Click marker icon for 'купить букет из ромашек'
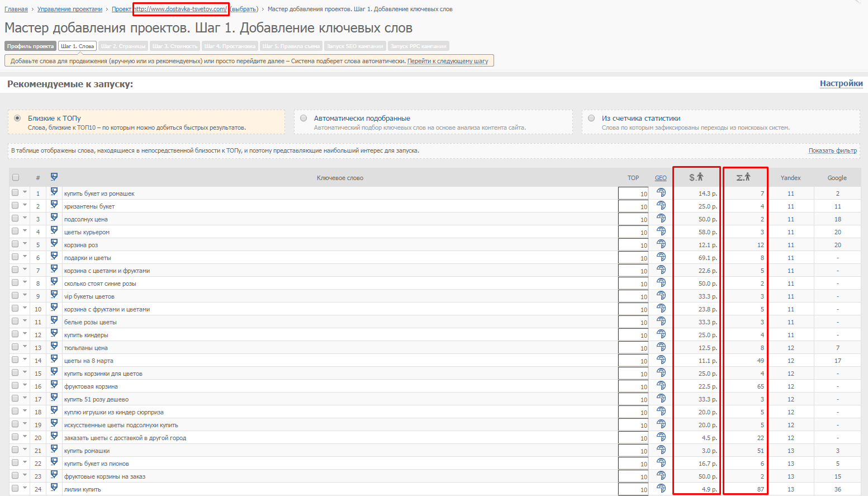The height and width of the screenshot is (496, 868). click(x=54, y=192)
